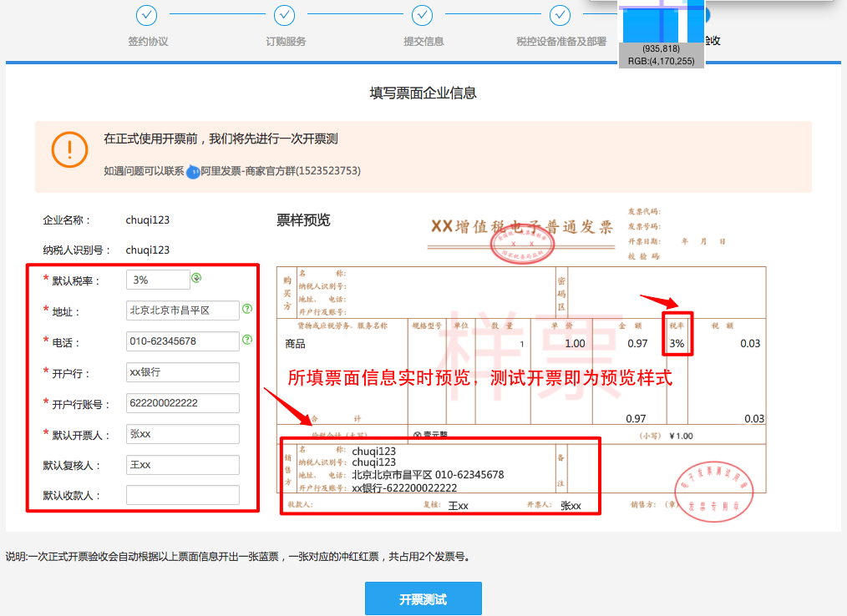847x616 pixels.
Task: Click the 默认复核人 label
Action: coord(72,466)
